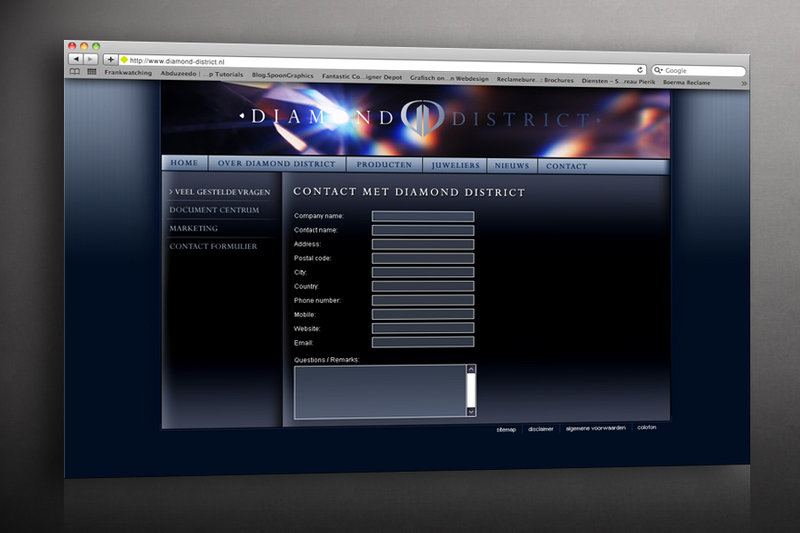Click the Country input field

click(x=423, y=286)
